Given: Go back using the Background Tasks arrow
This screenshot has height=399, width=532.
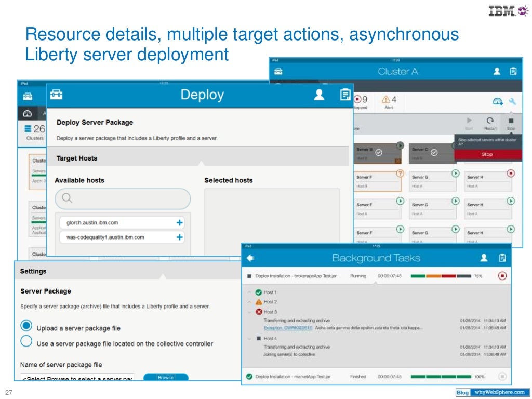Looking at the screenshot, I should pyautogui.click(x=250, y=258).
